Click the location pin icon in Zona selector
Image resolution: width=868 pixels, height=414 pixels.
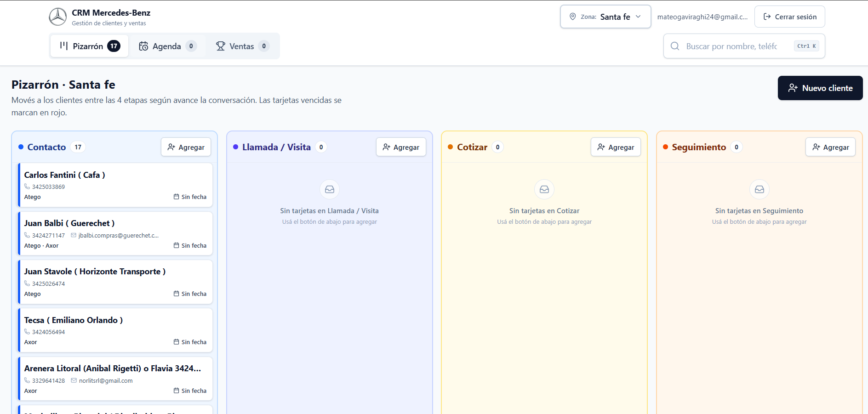[x=573, y=17]
